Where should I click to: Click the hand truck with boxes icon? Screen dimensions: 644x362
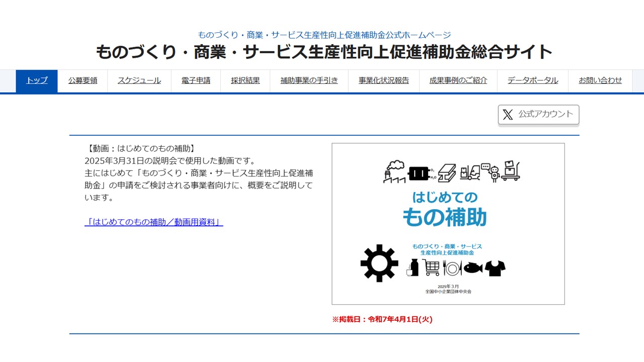[511, 171]
